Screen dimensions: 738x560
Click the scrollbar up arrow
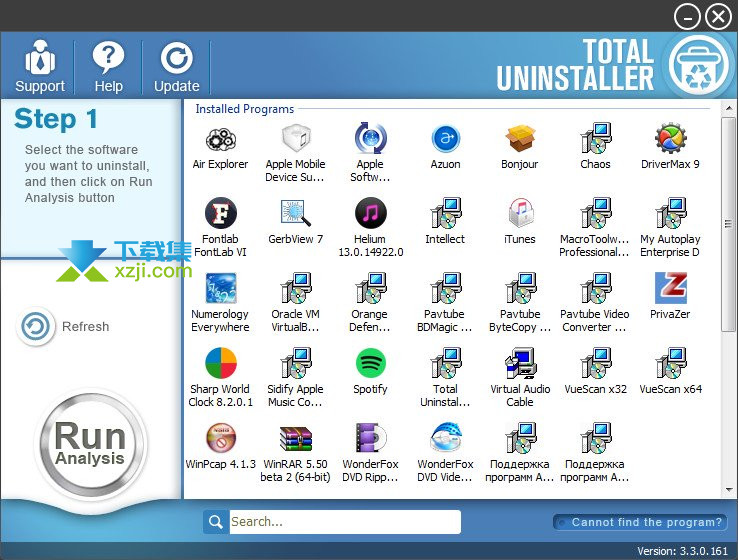point(729,108)
